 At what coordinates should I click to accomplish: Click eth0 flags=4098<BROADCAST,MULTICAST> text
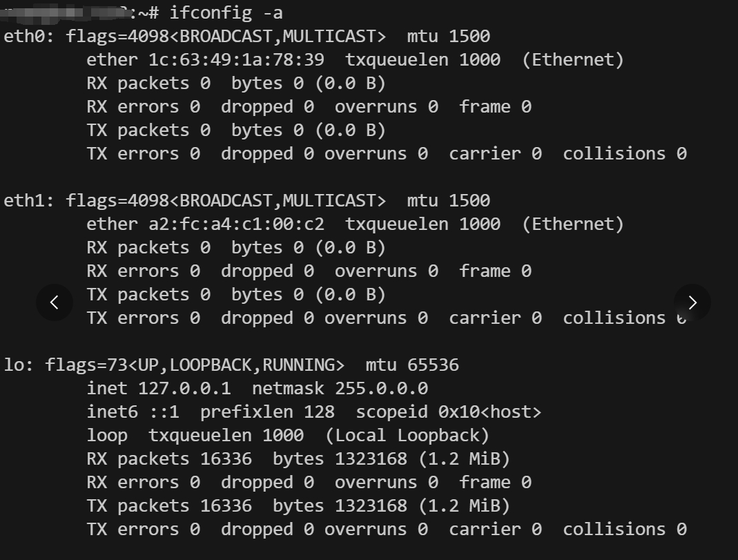coord(226,36)
